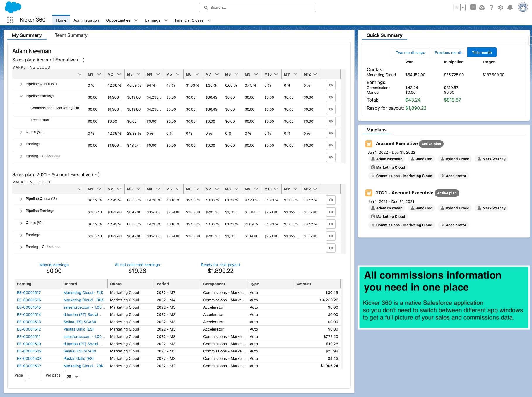Open M12 column menu in 2021 plan table

[315, 189]
